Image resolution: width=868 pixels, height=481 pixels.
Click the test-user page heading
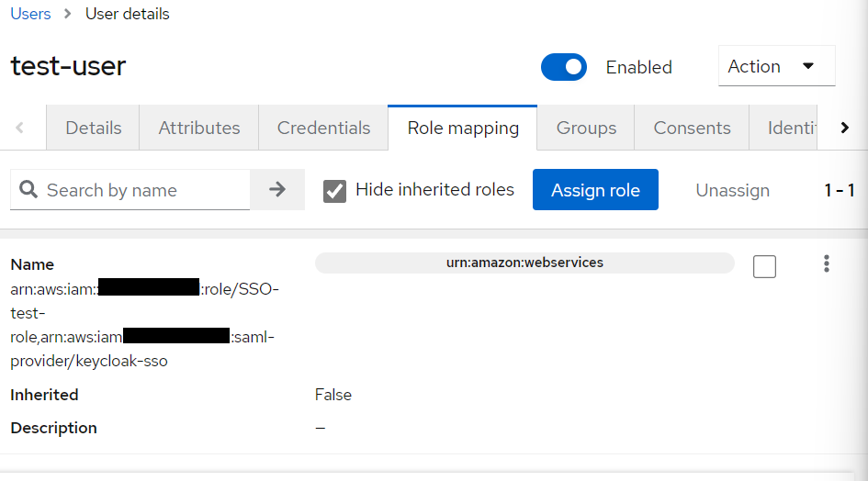[68, 66]
